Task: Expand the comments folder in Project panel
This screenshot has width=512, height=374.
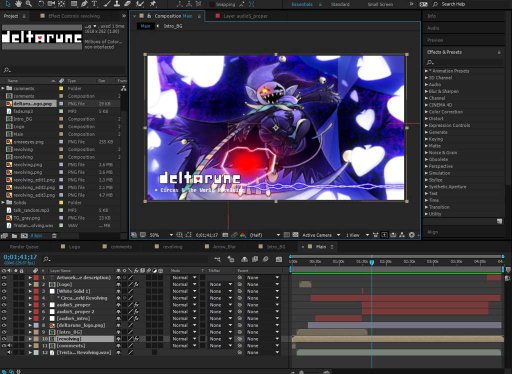Action: tap(3, 88)
